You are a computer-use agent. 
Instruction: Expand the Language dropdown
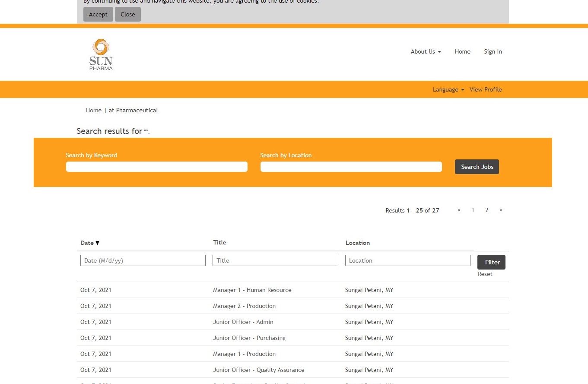(x=448, y=89)
